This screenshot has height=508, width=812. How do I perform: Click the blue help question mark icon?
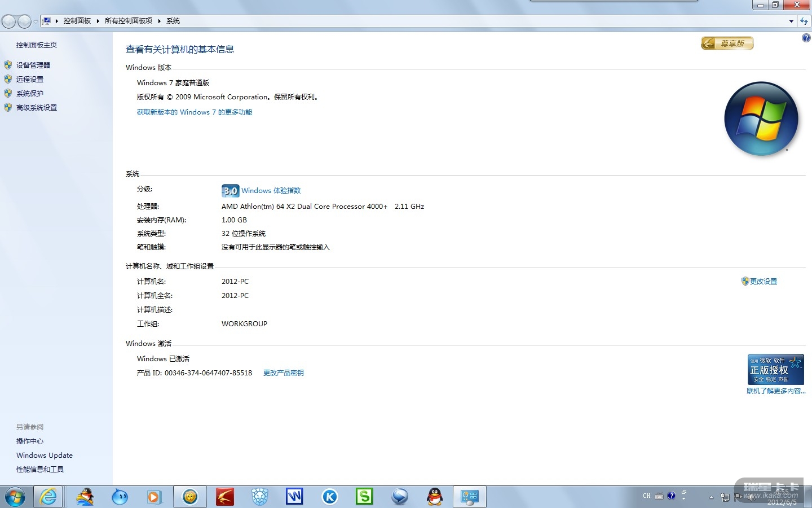pyautogui.click(x=806, y=38)
